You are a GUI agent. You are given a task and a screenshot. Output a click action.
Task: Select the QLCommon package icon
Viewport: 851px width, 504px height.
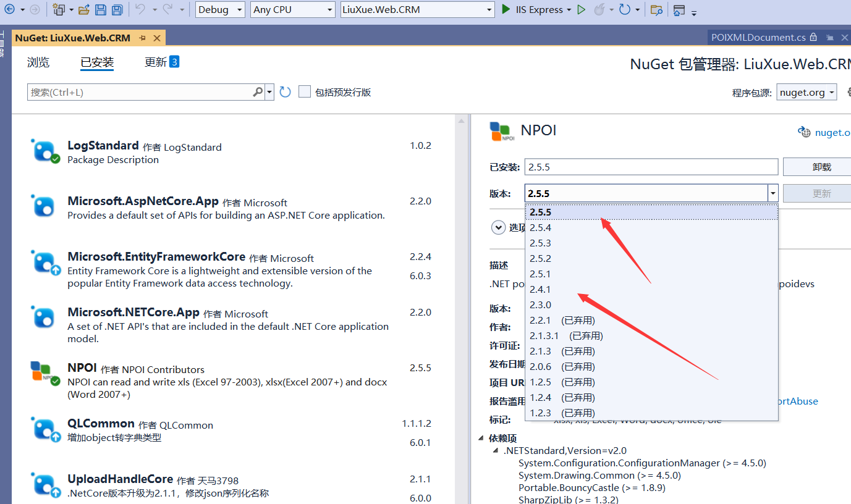[x=45, y=429]
